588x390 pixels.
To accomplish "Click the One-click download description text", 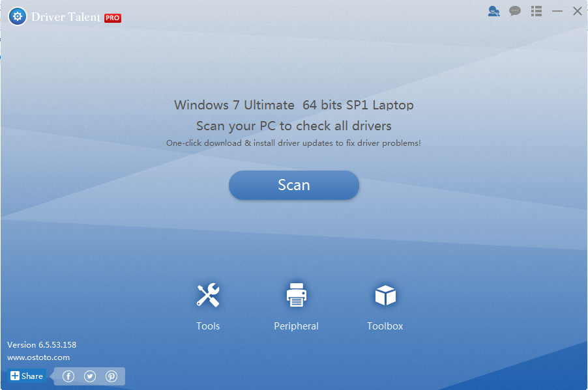I will (x=293, y=143).
